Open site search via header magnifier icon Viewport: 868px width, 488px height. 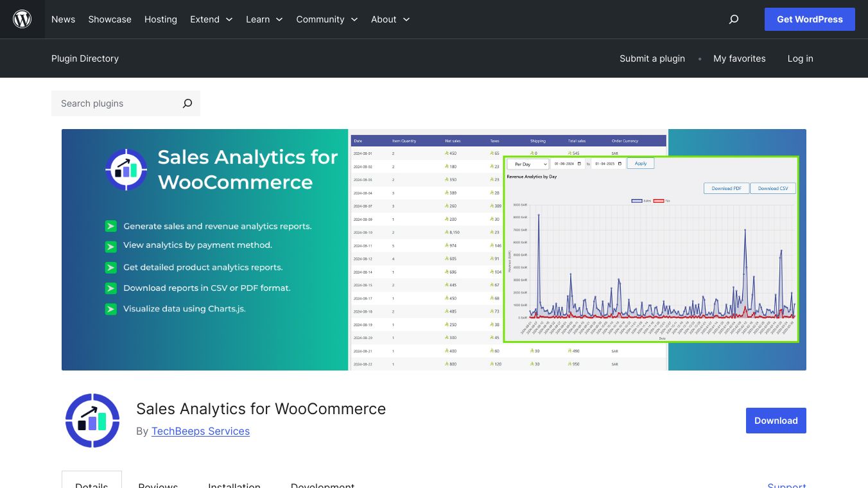pos(734,19)
